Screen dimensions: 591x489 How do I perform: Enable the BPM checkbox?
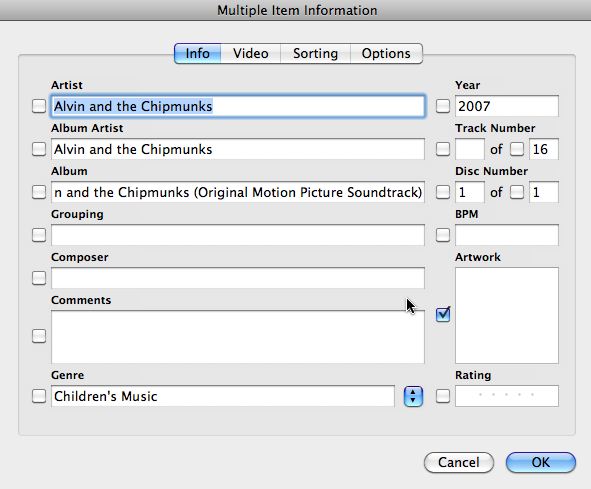pyautogui.click(x=443, y=235)
